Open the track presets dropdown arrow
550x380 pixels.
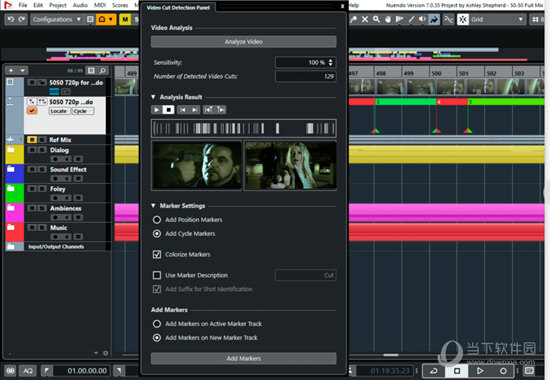(22, 71)
